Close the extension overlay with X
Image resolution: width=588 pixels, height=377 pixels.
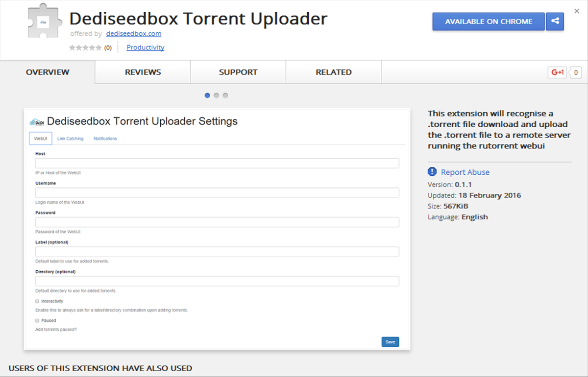pos(577,10)
